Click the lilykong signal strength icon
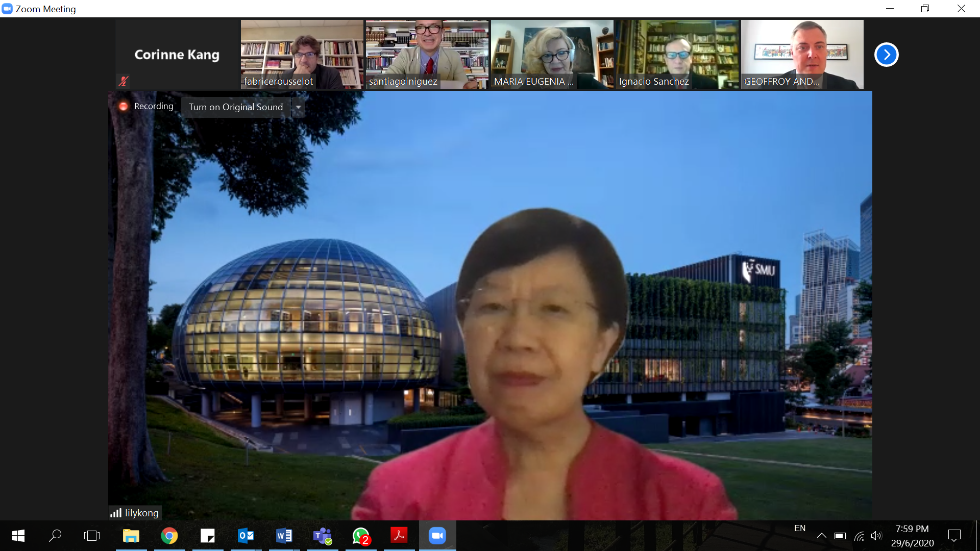This screenshot has height=551, width=980. [116, 513]
